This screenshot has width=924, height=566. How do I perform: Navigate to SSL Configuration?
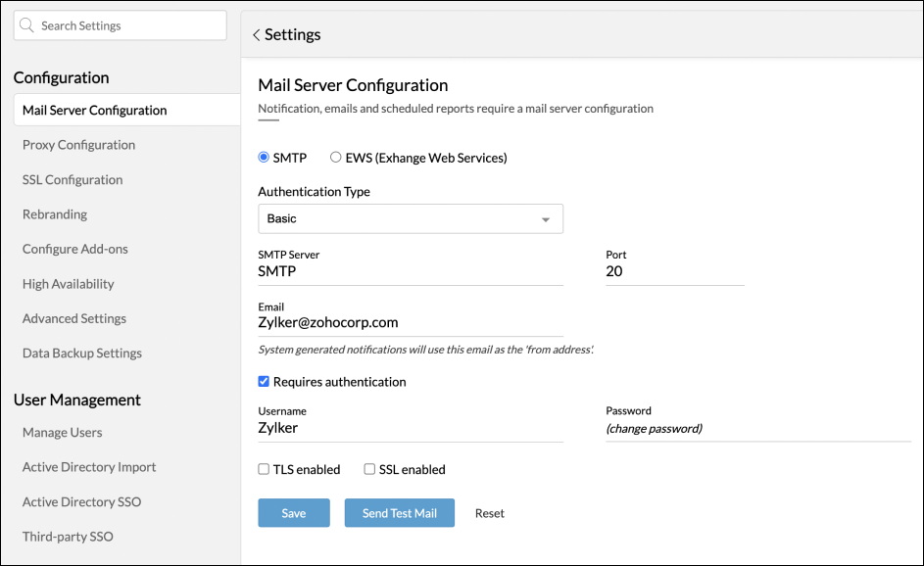pos(73,180)
